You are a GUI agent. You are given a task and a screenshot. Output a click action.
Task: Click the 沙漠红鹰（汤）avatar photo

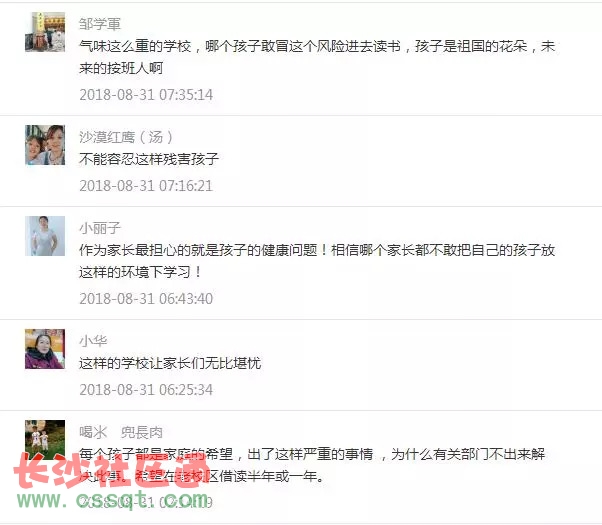45,145
